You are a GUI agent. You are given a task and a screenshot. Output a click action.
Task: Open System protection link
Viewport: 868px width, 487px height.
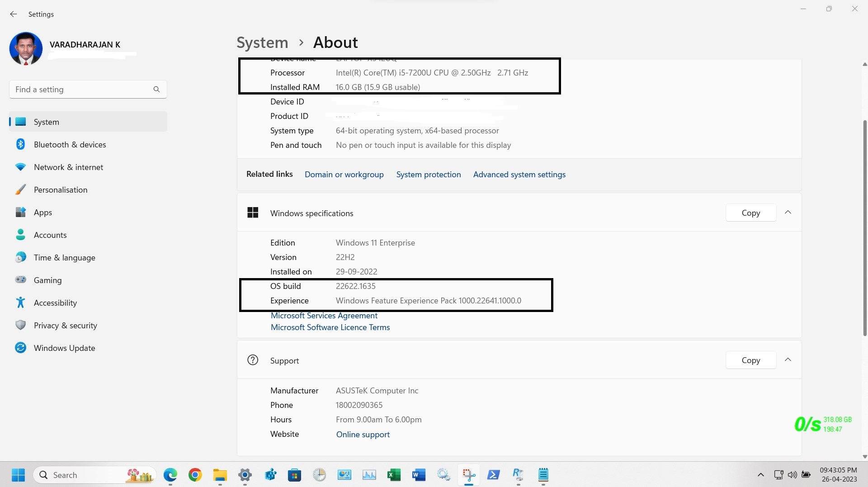tap(429, 175)
